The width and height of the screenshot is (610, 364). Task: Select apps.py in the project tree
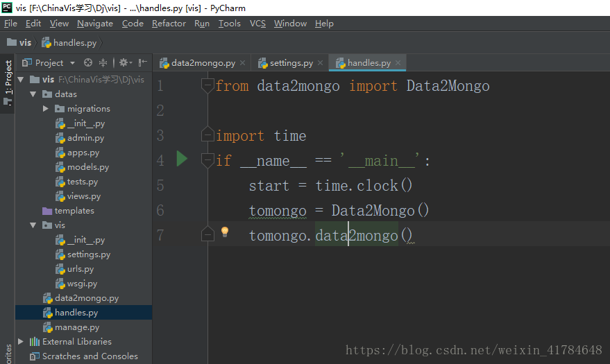78,153
